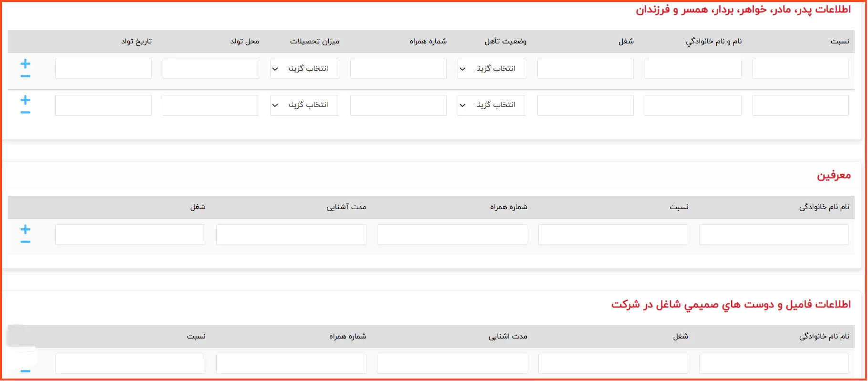868x381 pixels.
Task: Open وضعیت تأهل dropdown in first family row
Action: (x=492, y=69)
